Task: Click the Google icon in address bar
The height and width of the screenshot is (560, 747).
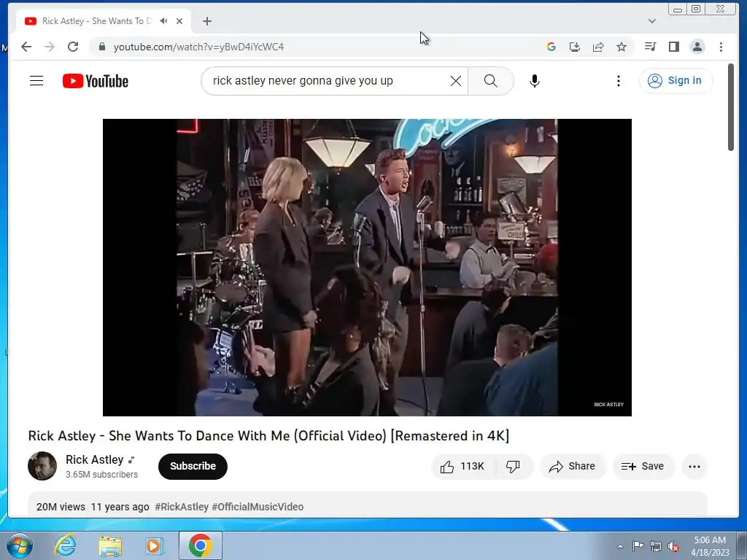Action: 551,47
